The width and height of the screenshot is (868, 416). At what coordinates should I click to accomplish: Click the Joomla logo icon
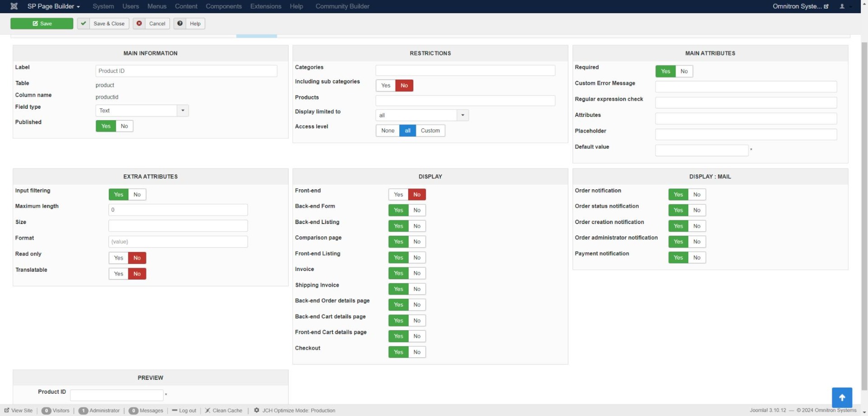(14, 6)
